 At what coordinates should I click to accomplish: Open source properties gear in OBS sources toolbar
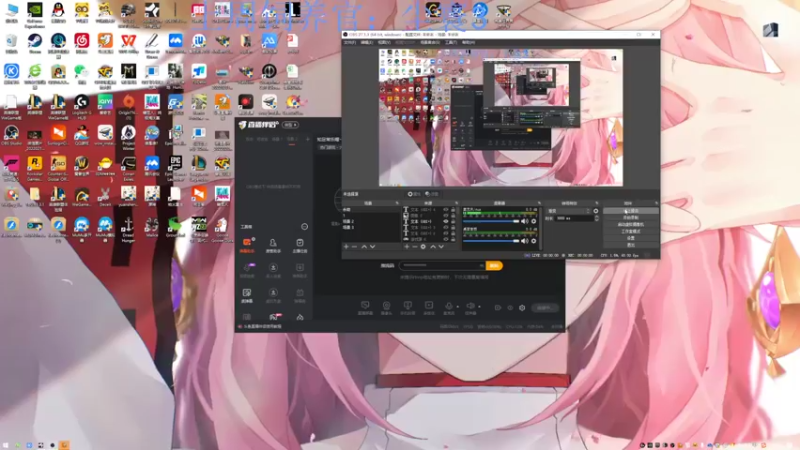point(423,247)
